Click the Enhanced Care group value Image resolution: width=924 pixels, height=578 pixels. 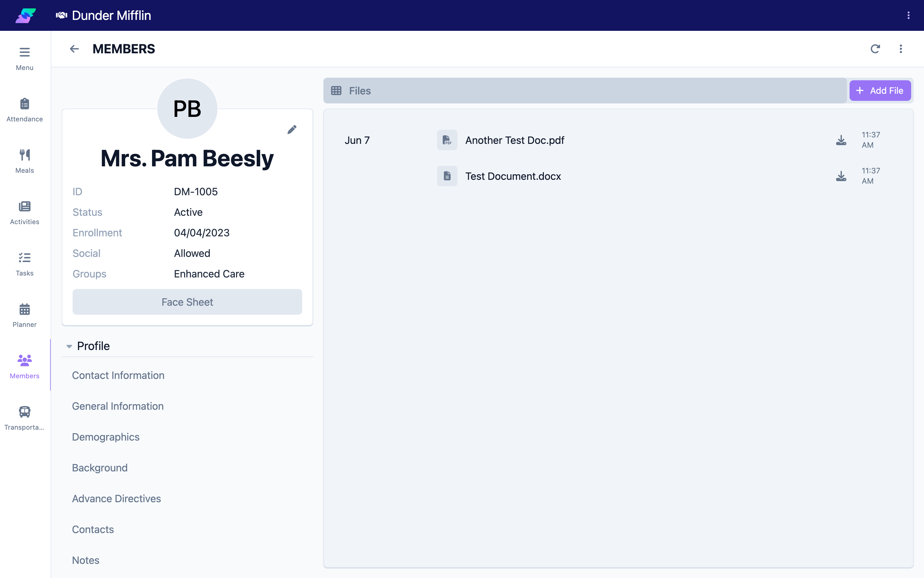[209, 274]
